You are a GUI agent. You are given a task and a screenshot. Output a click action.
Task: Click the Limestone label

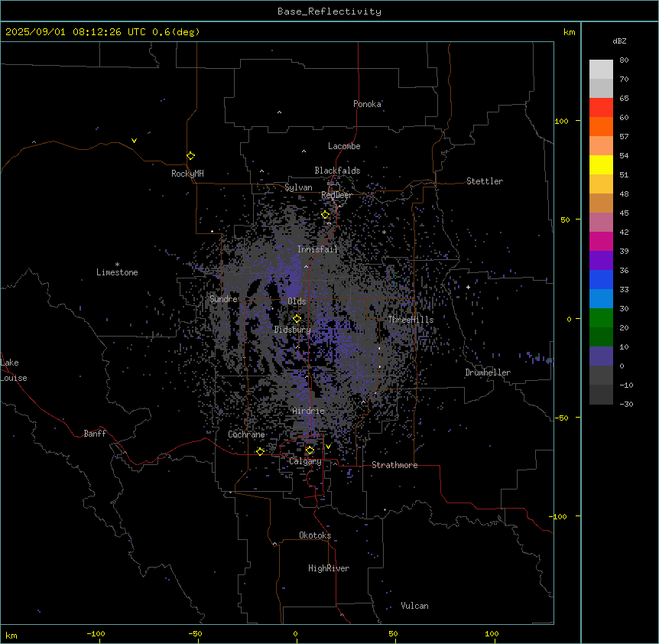point(117,272)
